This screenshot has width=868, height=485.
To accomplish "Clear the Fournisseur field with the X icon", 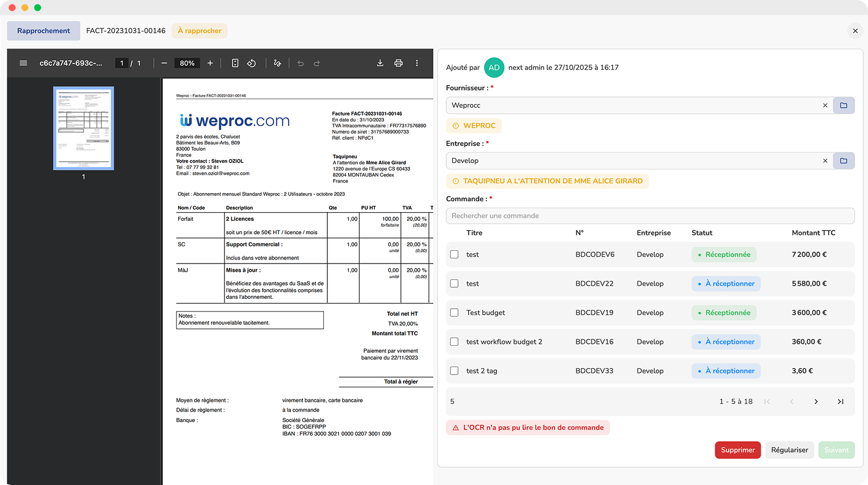I will point(825,105).
